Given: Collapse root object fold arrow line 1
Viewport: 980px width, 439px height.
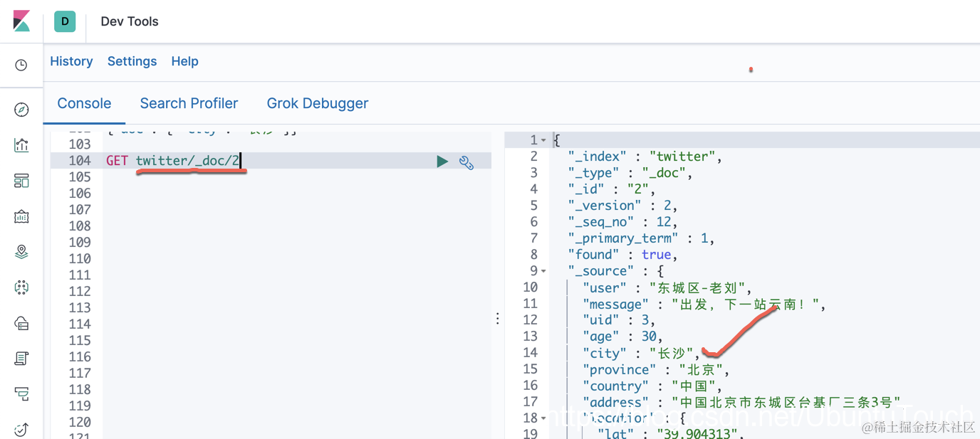Looking at the screenshot, I should click(543, 140).
